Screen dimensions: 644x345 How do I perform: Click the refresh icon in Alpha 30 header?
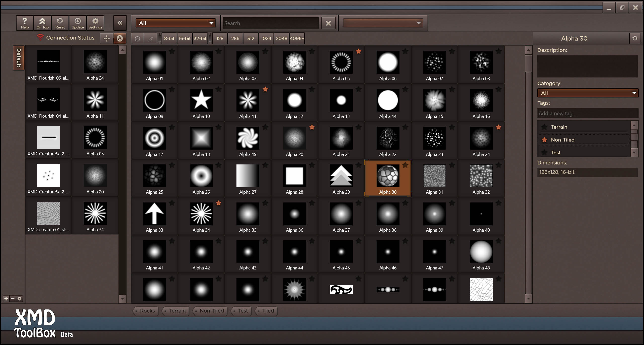click(635, 38)
